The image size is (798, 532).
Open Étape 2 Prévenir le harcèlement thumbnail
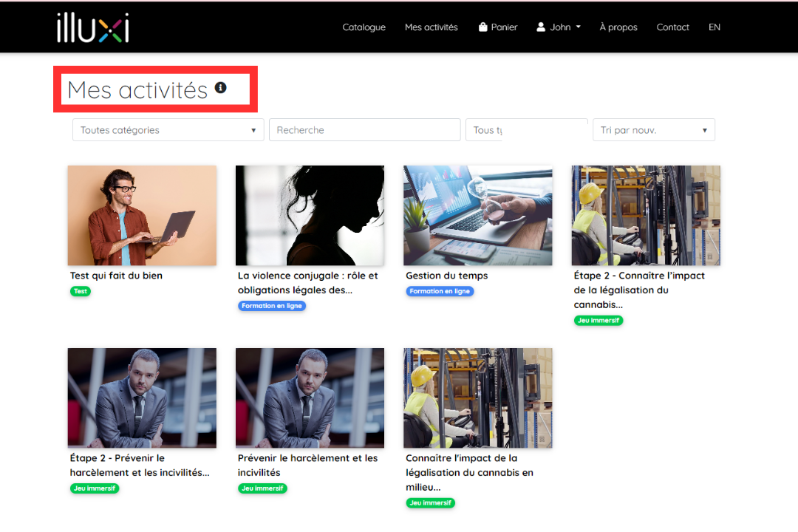142,398
